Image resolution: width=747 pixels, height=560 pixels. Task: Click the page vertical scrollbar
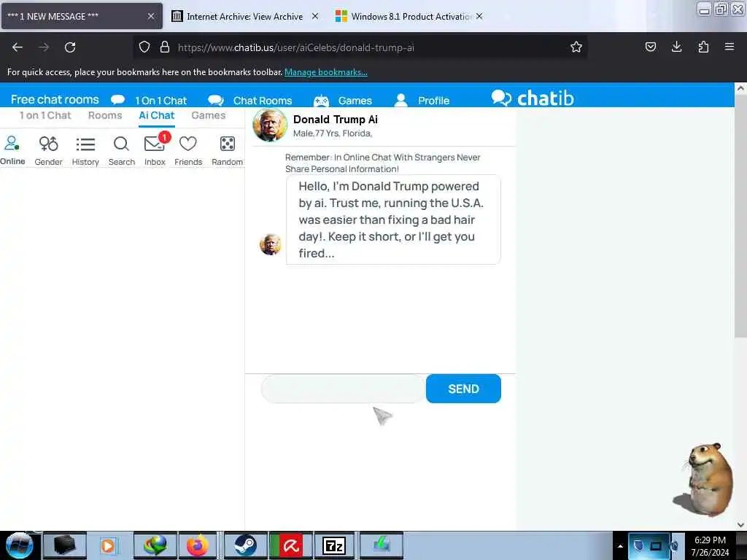pos(740,214)
